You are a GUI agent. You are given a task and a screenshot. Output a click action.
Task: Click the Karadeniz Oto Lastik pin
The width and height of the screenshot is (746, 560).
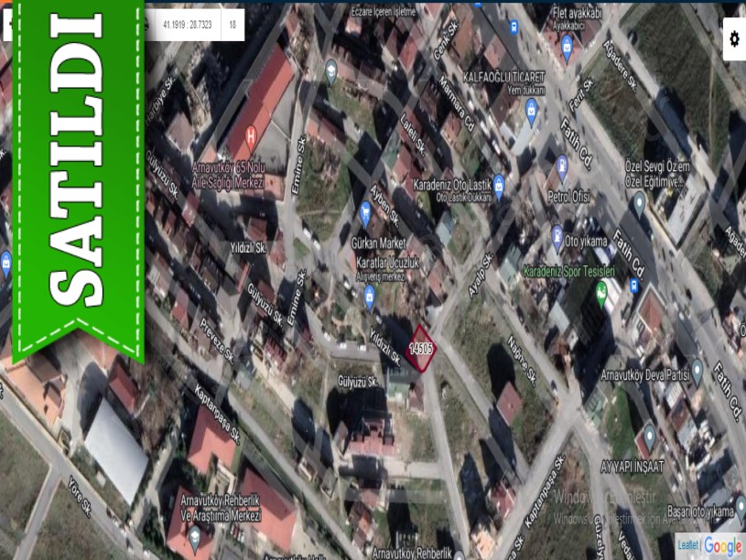(499, 184)
